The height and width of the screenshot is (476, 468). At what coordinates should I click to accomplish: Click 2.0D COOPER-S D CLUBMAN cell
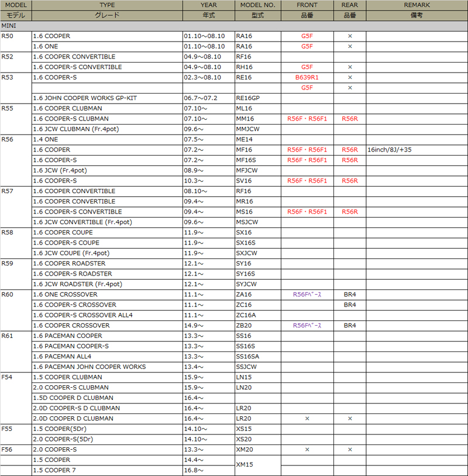tap(107, 408)
